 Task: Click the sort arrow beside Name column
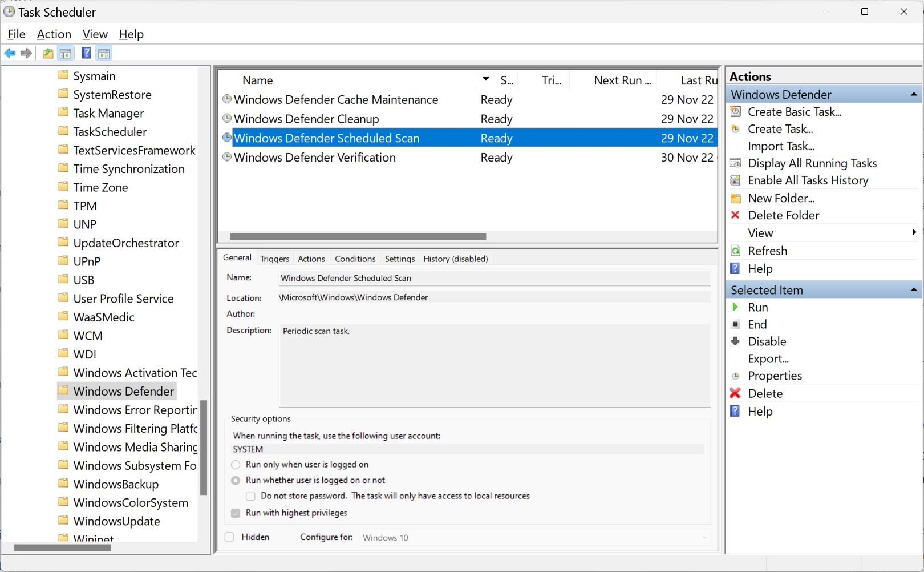(x=486, y=79)
